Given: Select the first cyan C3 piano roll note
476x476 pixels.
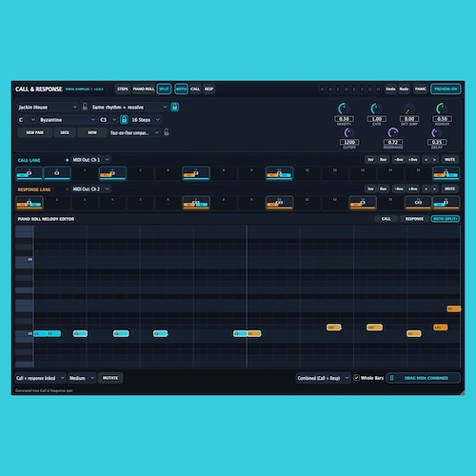Looking at the screenshot, I should [40, 333].
